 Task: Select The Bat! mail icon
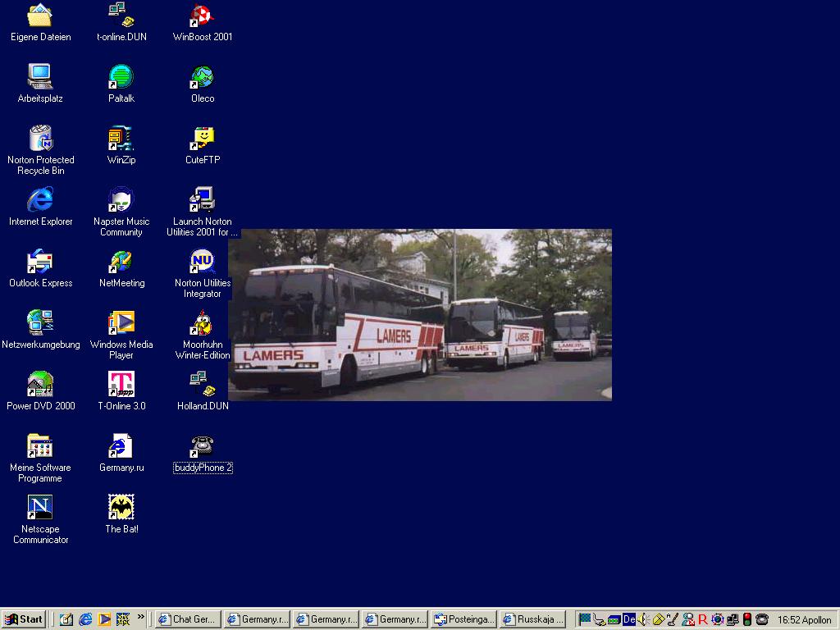pos(121,507)
